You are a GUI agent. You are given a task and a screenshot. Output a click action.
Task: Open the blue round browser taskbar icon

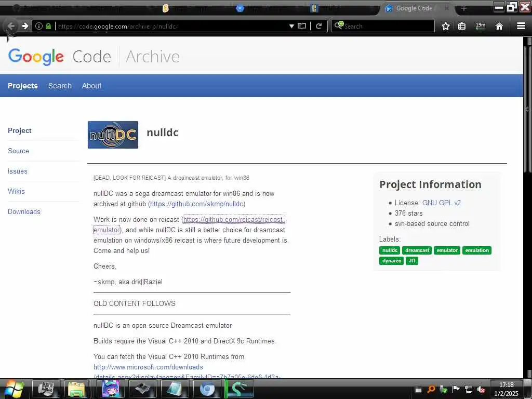click(x=207, y=389)
